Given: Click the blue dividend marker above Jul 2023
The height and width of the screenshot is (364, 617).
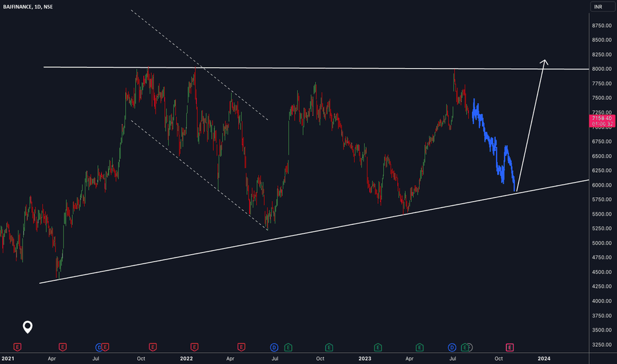Looking at the screenshot, I should coord(452,347).
